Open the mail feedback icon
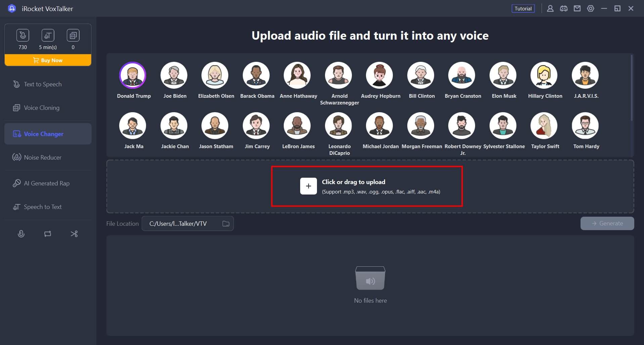Screen dimensions: 644x345 [577, 8]
